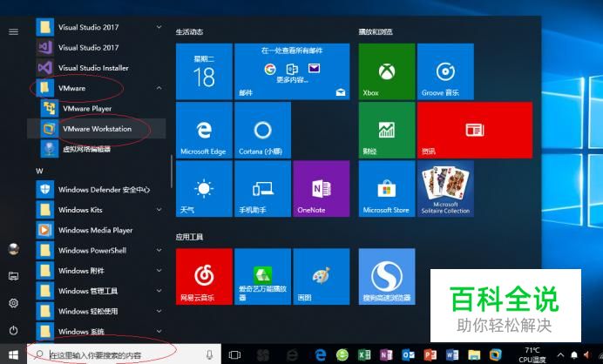Click the 播放和浏览 tile group title

tap(376, 32)
